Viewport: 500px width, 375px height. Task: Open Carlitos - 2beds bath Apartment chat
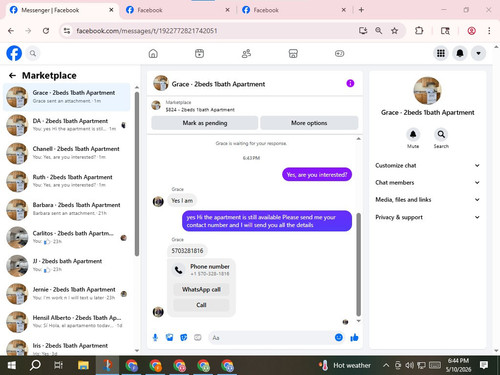[67, 237]
